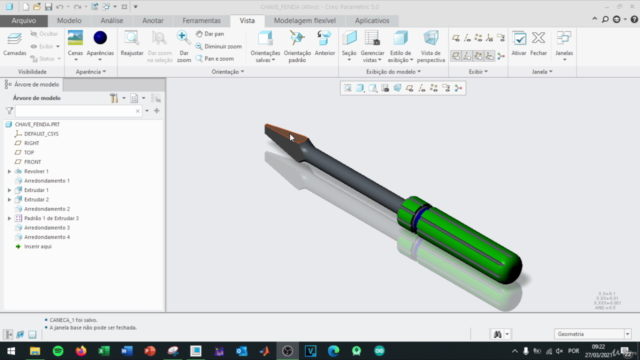Regenerate the model from quick access toolbar
640x360 pixels.
coord(95,7)
